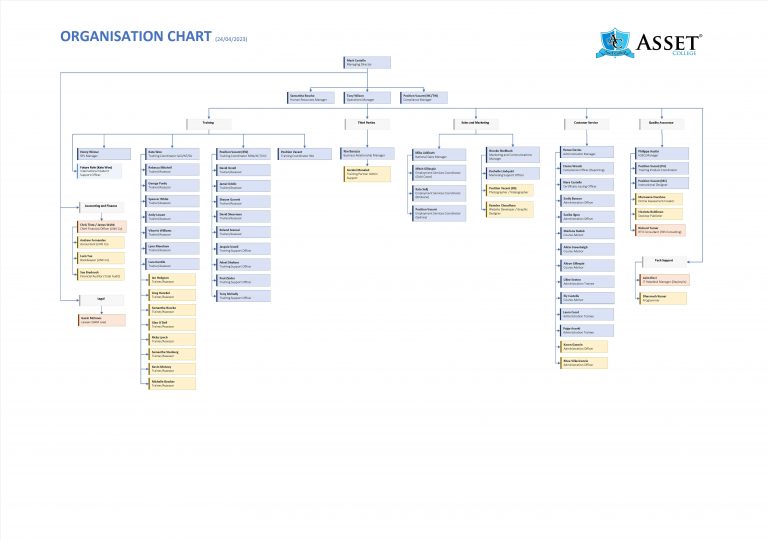The width and height of the screenshot is (768, 540).
Task: Click the Administration Manager box
Action: (584, 153)
